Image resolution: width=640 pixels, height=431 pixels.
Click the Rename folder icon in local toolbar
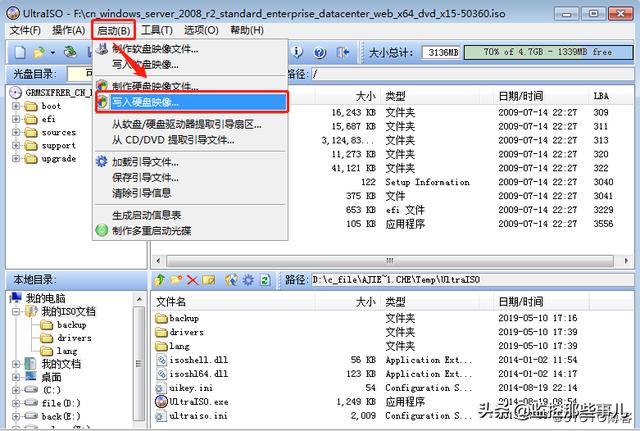tap(209, 280)
